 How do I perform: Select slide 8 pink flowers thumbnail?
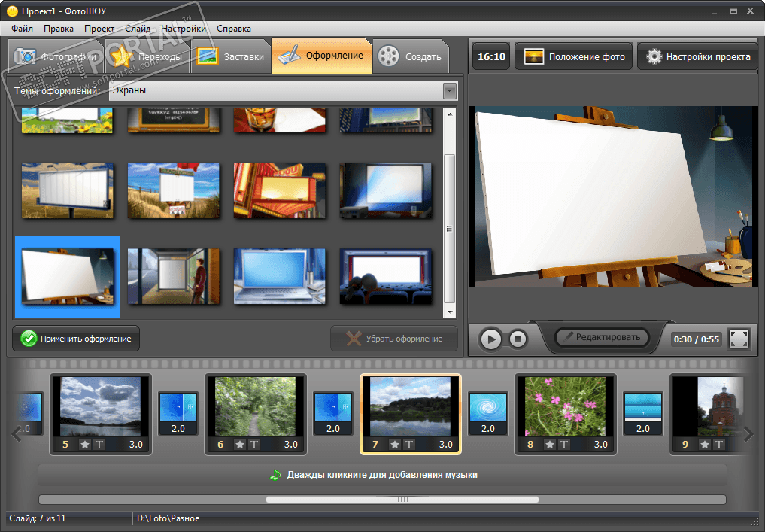point(566,406)
